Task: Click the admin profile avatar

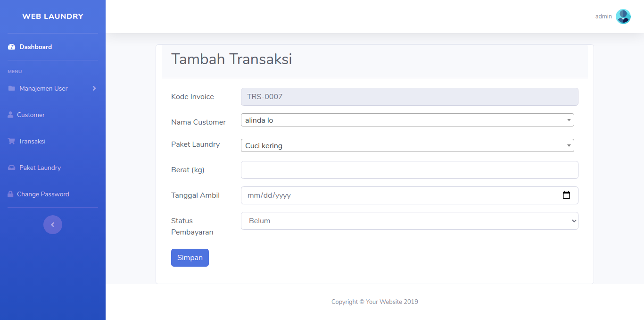Action: coord(623,17)
